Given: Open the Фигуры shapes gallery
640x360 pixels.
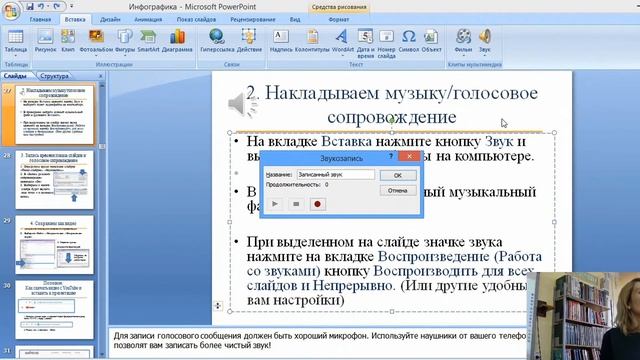Looking at the screenshot, I should 125,41.
